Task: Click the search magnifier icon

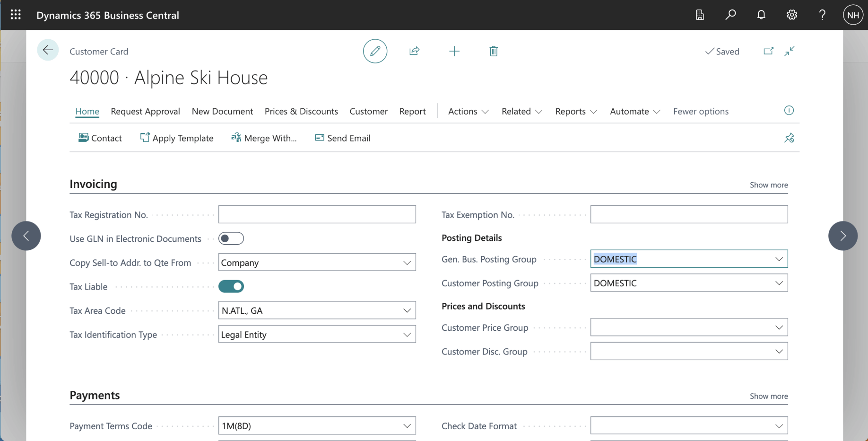Action: click(730, 15)
